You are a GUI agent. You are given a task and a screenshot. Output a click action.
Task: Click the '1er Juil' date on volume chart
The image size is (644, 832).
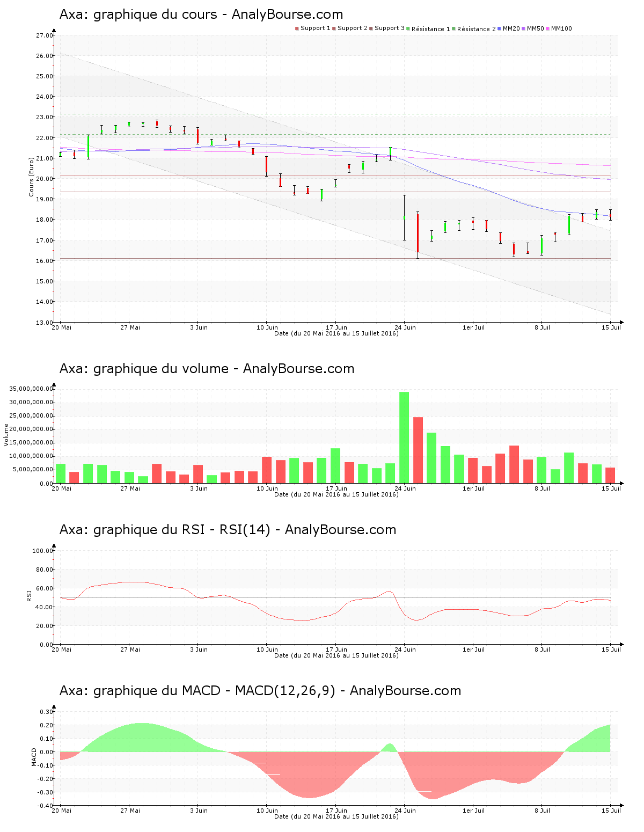point(473,488)
